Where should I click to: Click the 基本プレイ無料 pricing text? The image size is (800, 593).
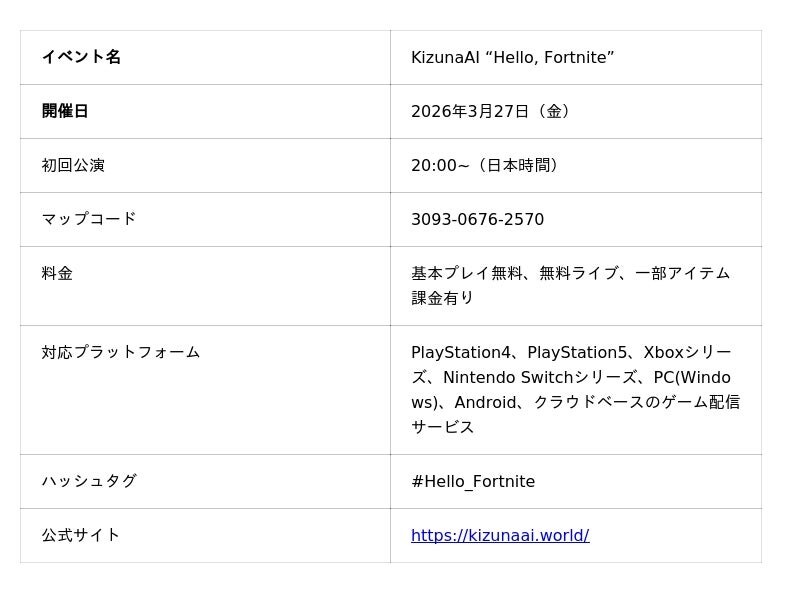pos(466,273)
